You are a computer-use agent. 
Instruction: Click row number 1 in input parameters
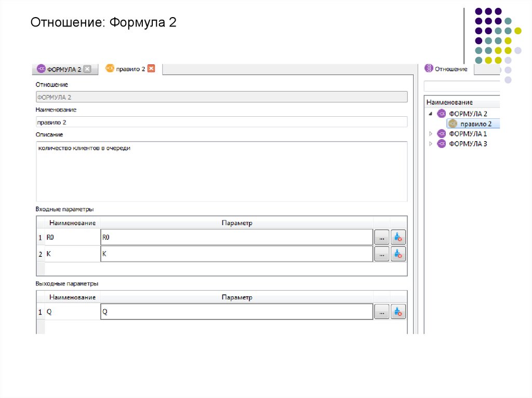coord(41,238)
